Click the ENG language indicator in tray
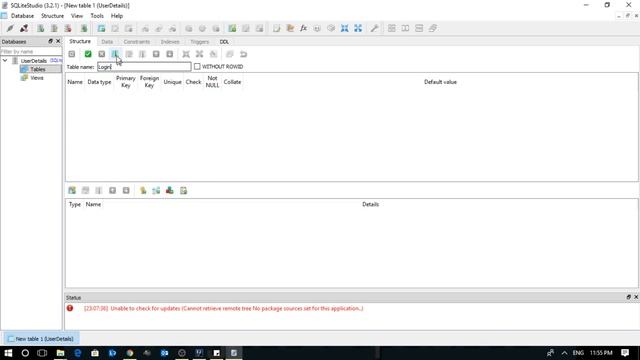The image size is (640, 360). click(x=578, y=353)
